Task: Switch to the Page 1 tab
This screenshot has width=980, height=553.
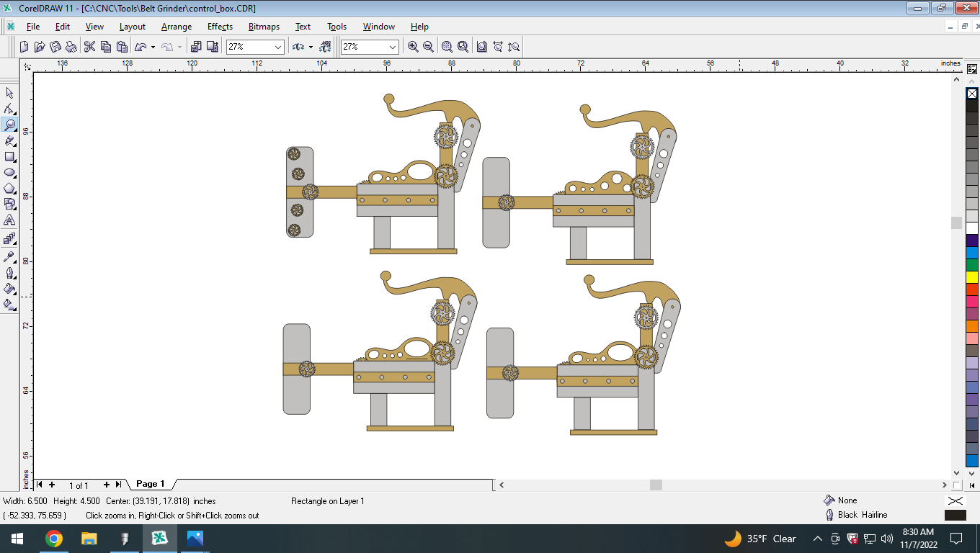Action: coord(150,485)
